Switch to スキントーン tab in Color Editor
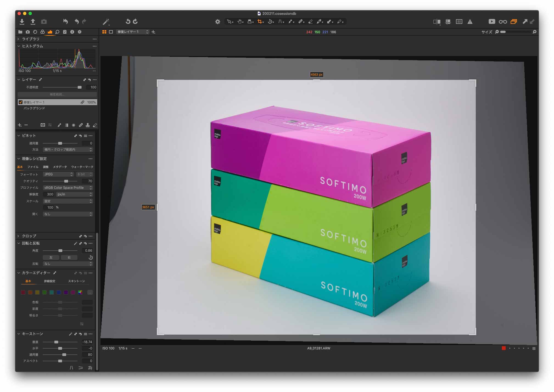Viewport: 554px width, 392px height. pos(76,281)
